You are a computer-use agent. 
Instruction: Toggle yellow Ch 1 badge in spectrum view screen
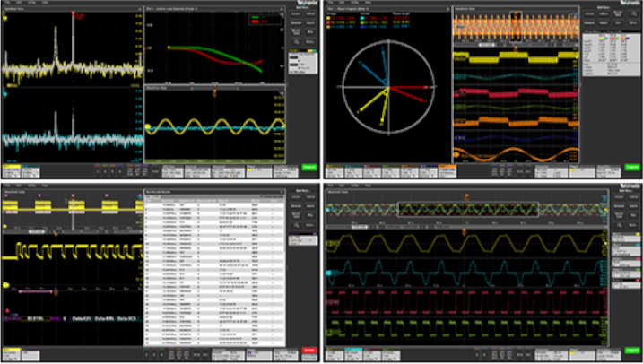pyautogui.click(x=13, y=168)
